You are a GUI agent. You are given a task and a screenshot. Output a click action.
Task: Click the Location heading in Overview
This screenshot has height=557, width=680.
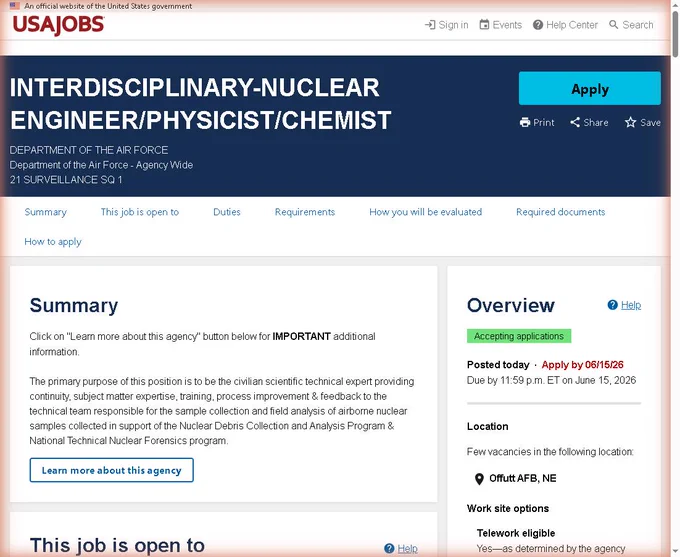tap(487, 426)
